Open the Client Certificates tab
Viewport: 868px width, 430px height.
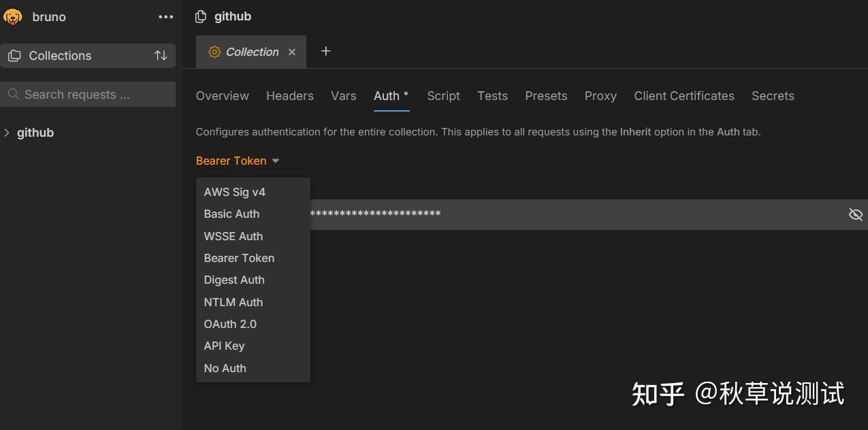pyautogui.click(x=684, y=96)
